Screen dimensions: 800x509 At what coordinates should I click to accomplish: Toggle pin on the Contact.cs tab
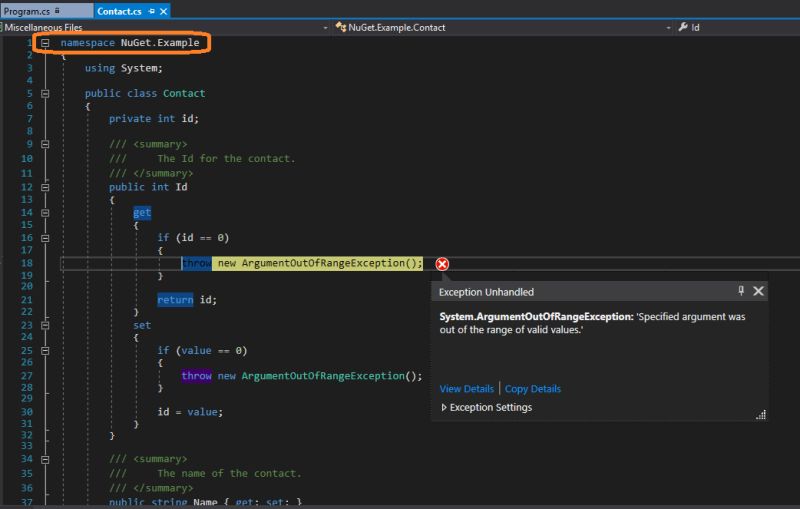tap(152, 11)
